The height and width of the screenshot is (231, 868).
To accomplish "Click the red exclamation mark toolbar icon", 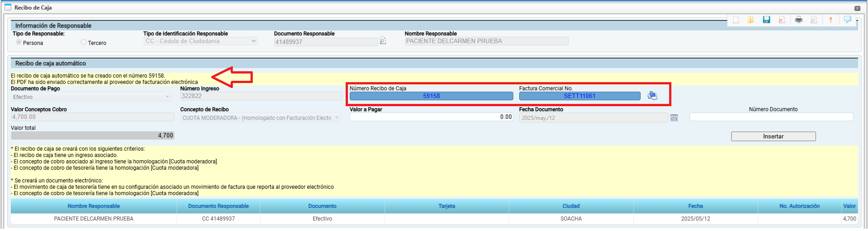I will [x=830, y=20].
